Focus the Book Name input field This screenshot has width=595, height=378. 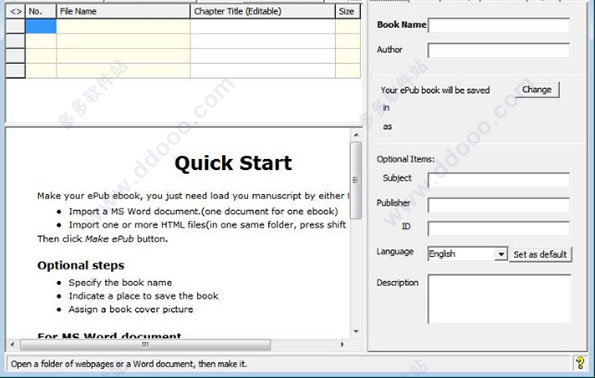coord(499,25)
